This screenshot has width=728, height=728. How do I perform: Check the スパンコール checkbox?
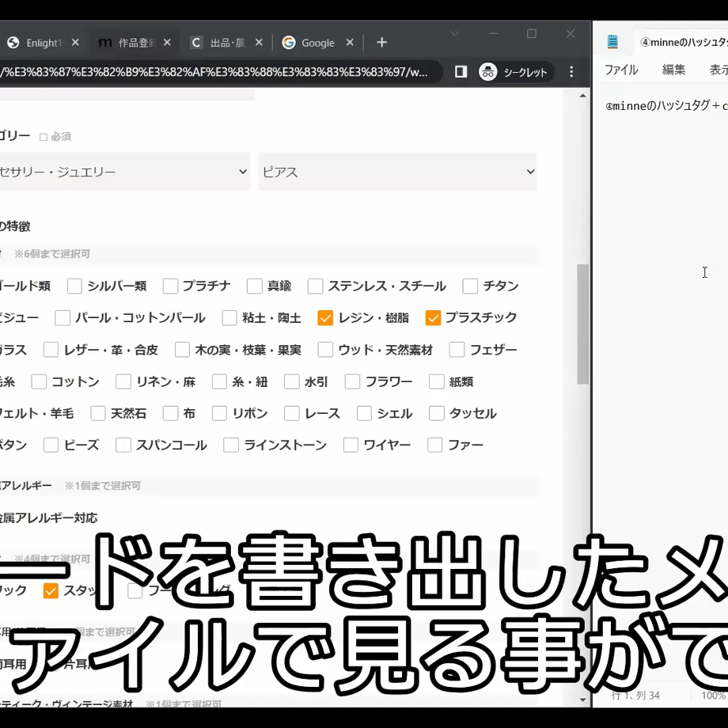[123, 445]
